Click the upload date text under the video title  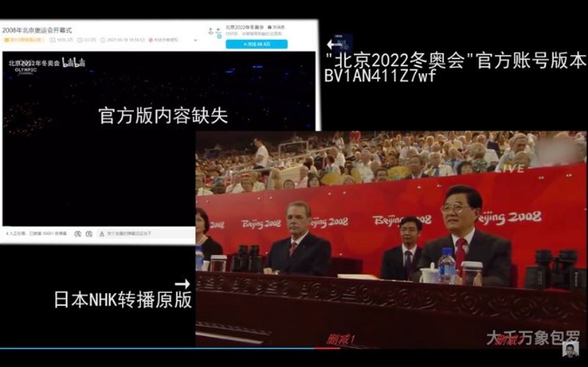tap(124, 40)
